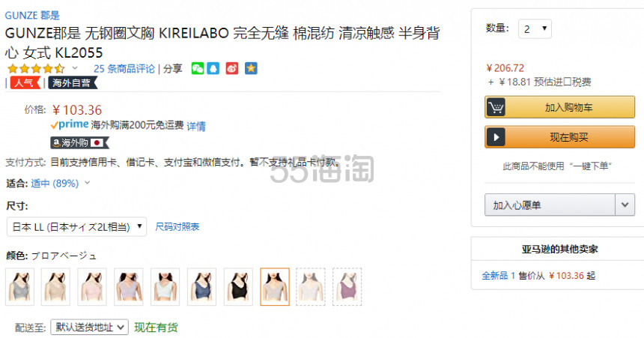Open the 数量 quantity dropdown
The image size is (644, 338).
pos(535,28)
